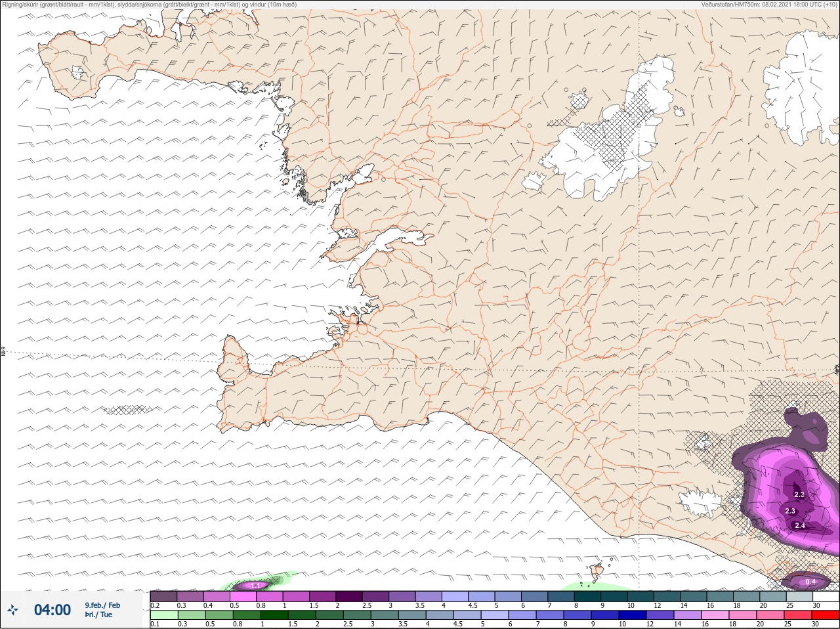The height and width of the screenshot is (629, 840).
Task: Click the 1.1 precipitation value over the sea
Action: point(256,585)
